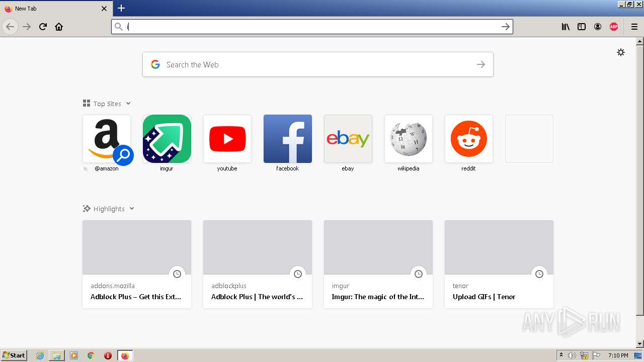This screenshot has height=362, width=644.
Task: Show the sidebars panel
Action: coord(582,27)
